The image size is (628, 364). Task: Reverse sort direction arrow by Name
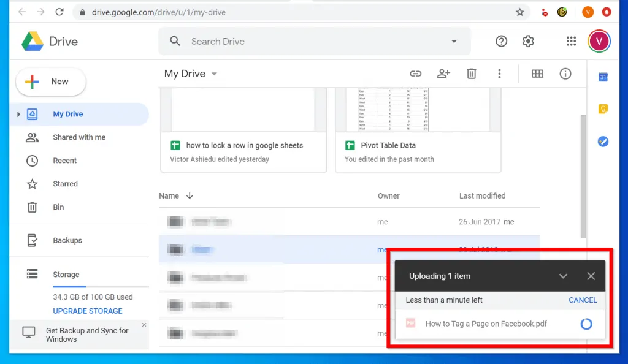point(190,195)
